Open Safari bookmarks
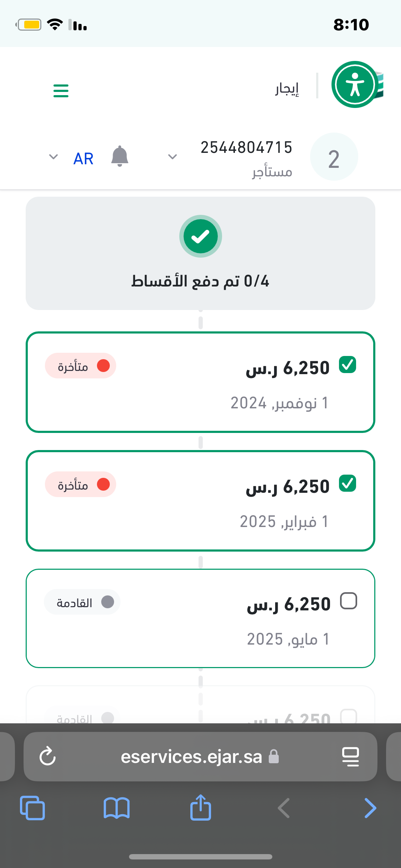Screen dimensions: 401x868 pos(117,808)
